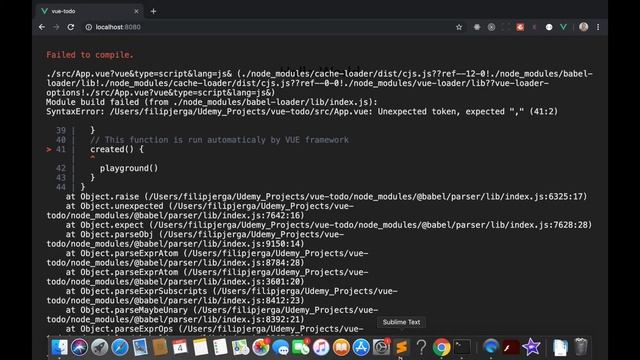Open the white round-face extension icon
The image size is (640, 360).
pyautogui.click(x=549, y=27)
